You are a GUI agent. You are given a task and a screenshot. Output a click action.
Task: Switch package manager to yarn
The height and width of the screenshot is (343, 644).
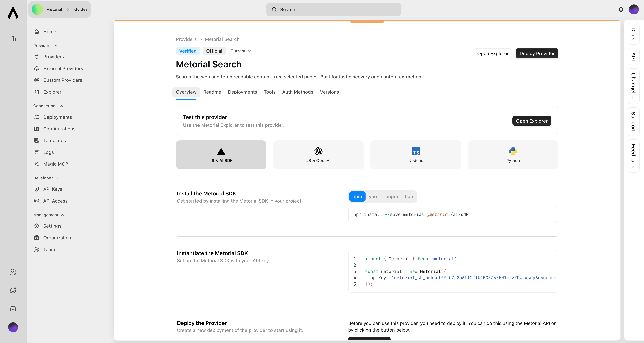click(374, 197)
